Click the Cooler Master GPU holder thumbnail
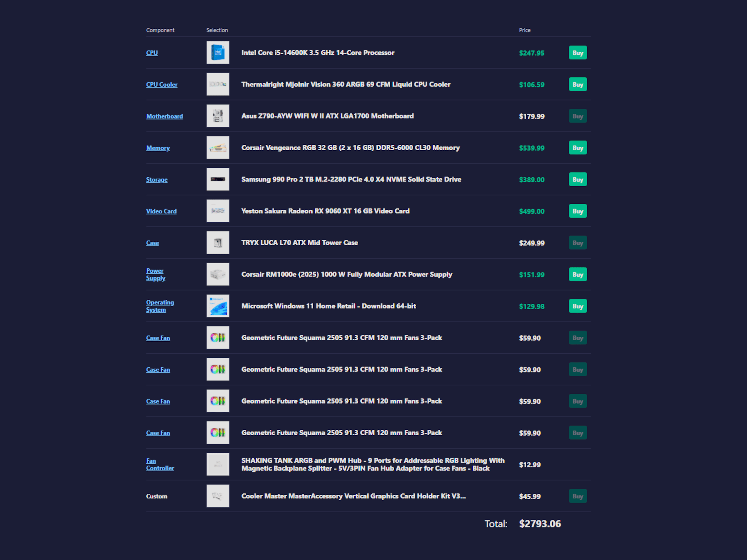This screenshot has height=560, width=747. pyautogui.click(x=218, y=496)
